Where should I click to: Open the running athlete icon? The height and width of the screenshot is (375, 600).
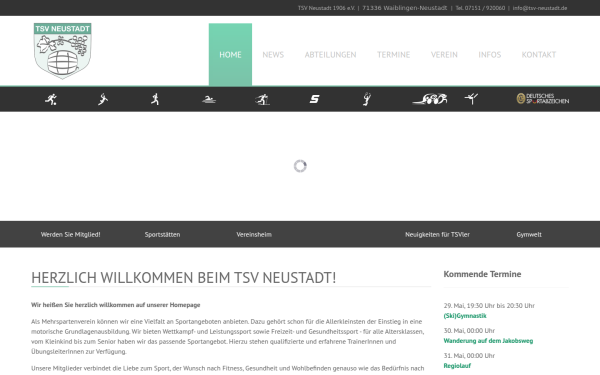[x=155, y=99]
